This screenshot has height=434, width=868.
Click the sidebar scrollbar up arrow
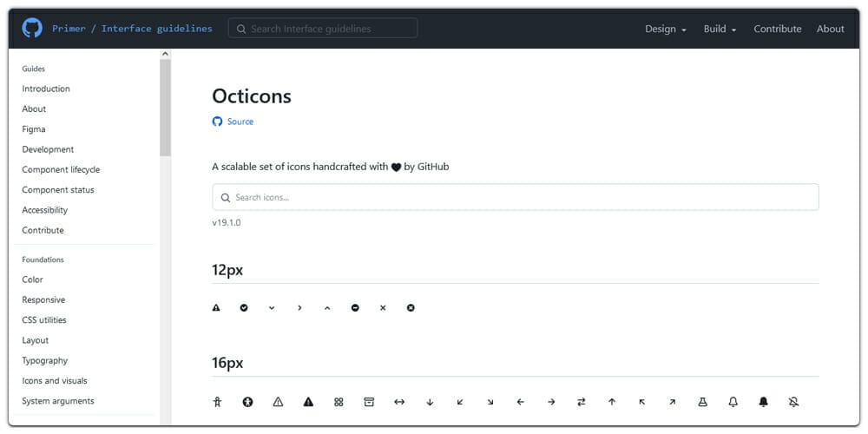pos(165,55)
